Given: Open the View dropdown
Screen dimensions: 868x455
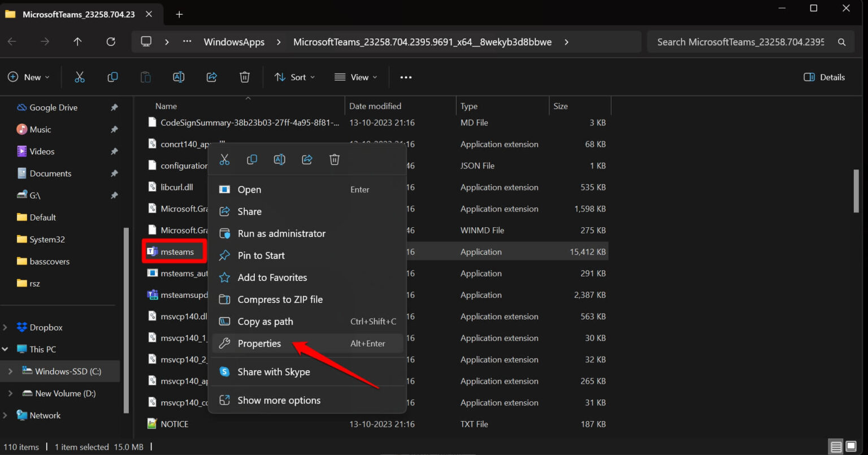Looking at the screenshot, I should (355, 77).
